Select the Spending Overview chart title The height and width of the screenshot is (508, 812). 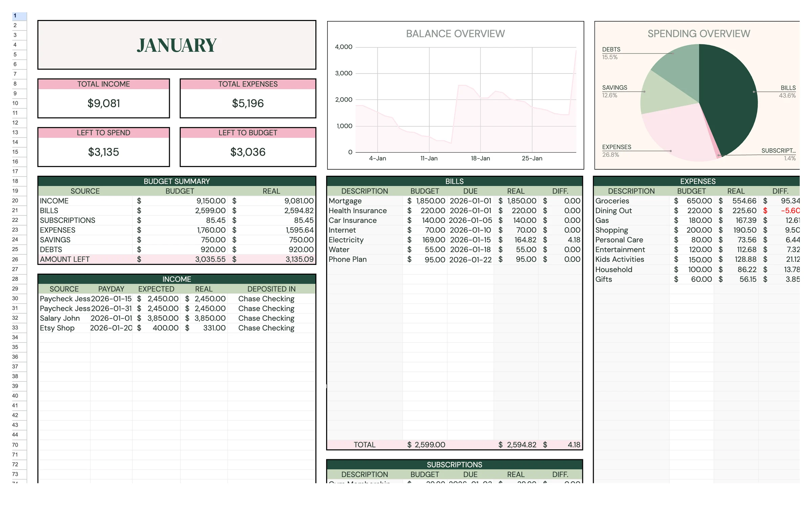[x=699, y=34]
